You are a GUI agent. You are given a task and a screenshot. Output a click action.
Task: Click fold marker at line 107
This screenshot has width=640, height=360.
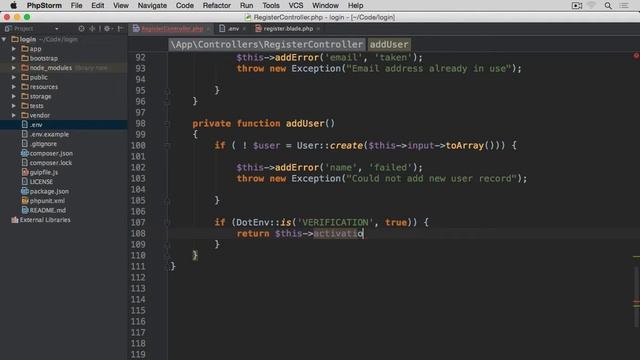point(167,222)
